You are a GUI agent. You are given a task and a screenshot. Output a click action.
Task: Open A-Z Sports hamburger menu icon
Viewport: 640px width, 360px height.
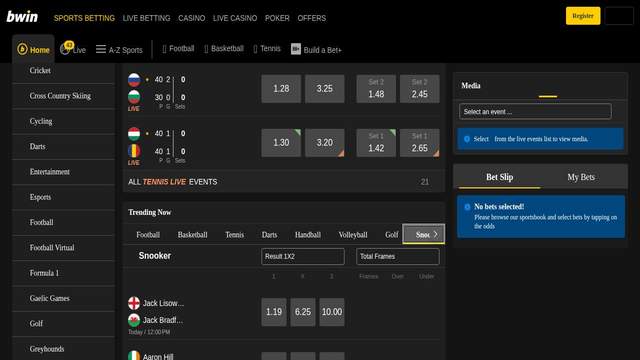[101, 49]
